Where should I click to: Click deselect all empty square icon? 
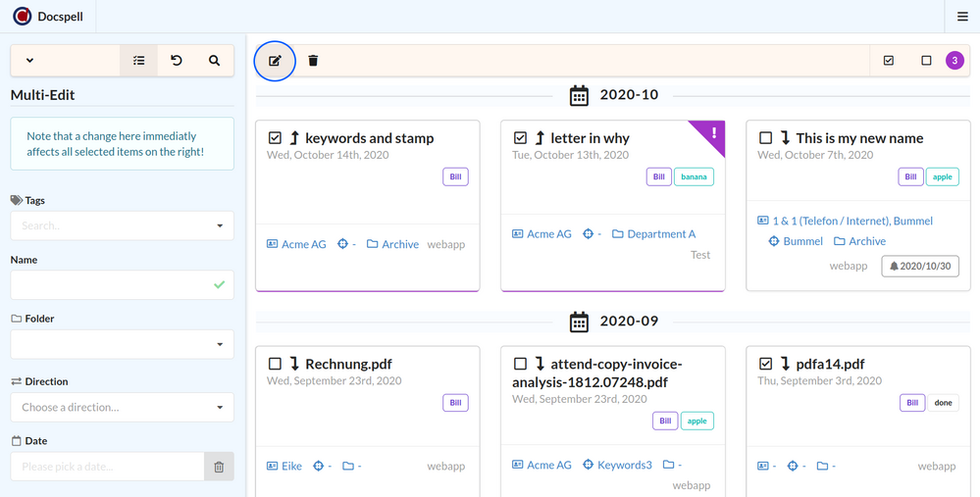tap(926, 61)
